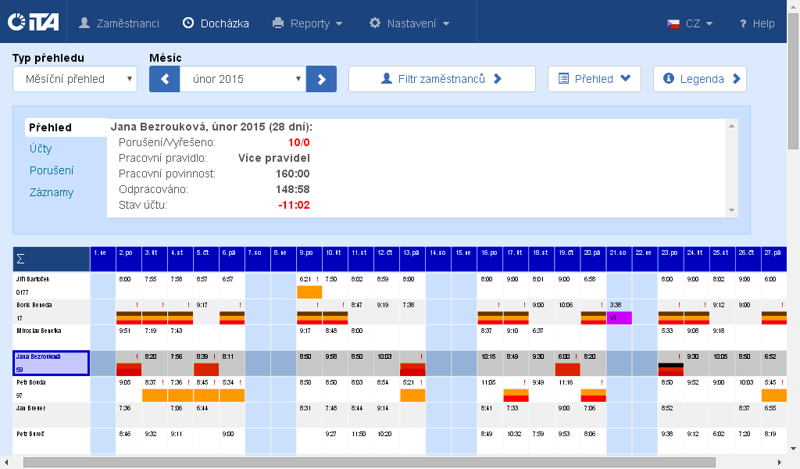Open the month selector showing únor 2015

pyautogui.click(x=242, y=79)
